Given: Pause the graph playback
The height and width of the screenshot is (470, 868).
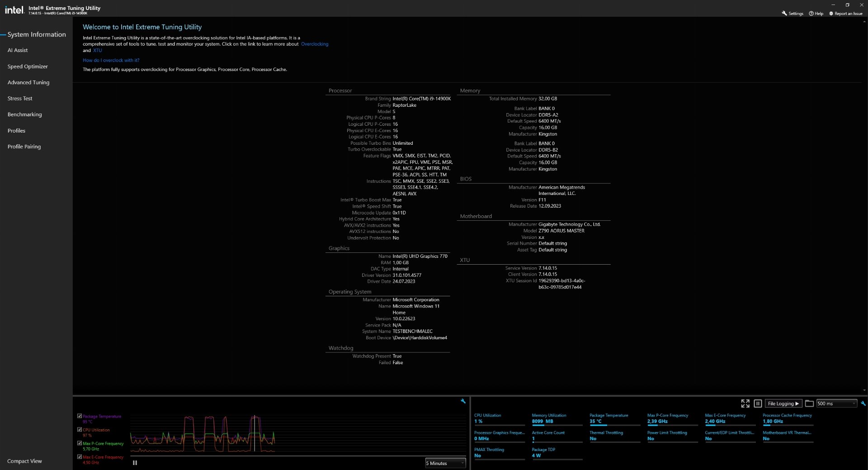Looking at the screenshot, I should 135,463.
